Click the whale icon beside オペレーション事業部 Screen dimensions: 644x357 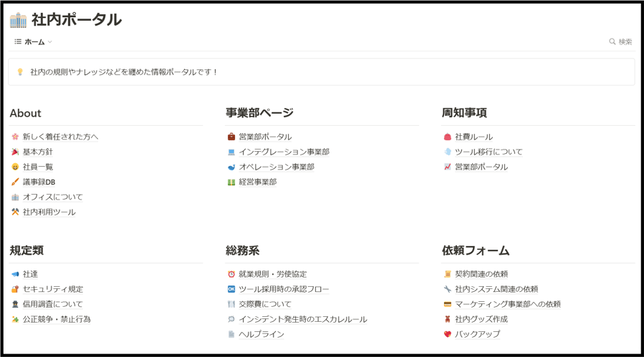pos(231,167)
